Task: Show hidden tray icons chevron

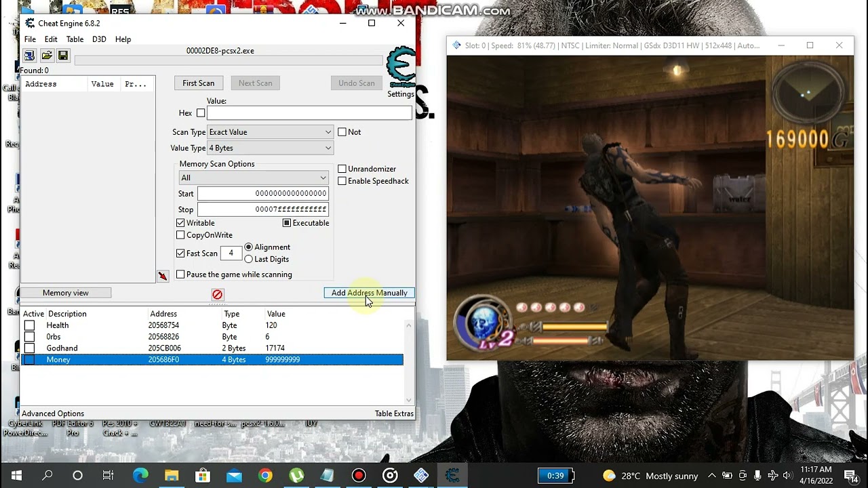Action: click(x=711, y=475)
